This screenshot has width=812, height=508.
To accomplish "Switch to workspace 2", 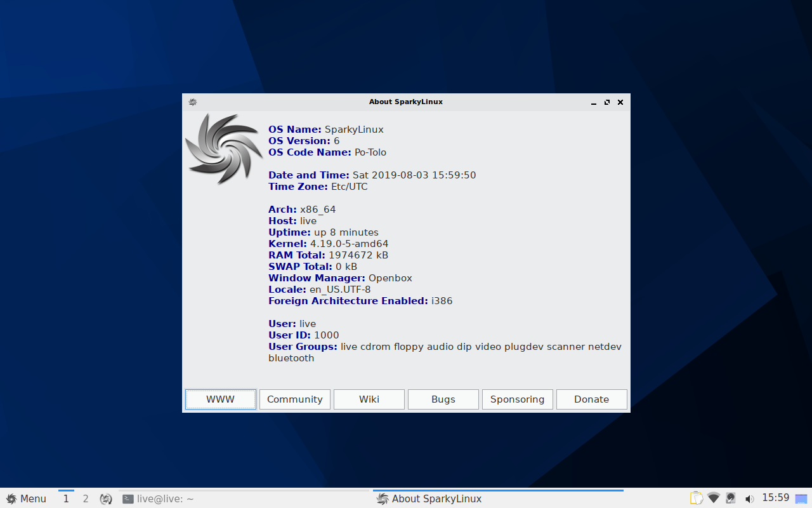I will click(x=86, y=498).
